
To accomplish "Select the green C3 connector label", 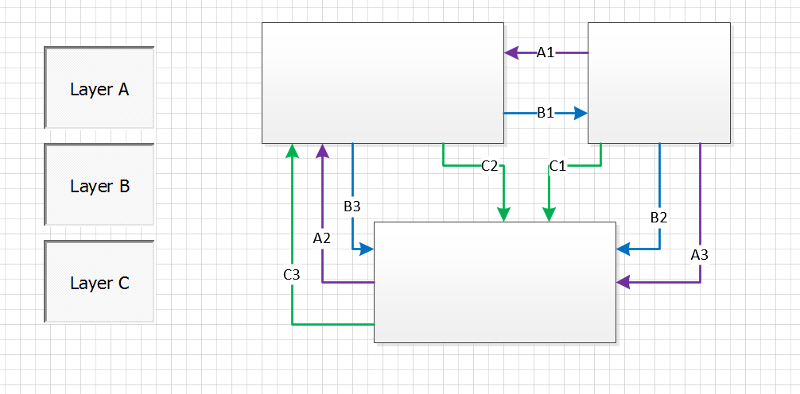I will (292, 275).
